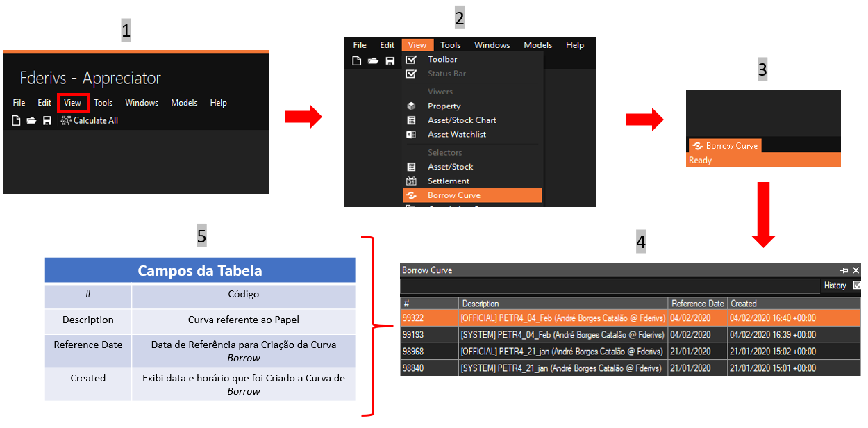Screen dimensions: 868x428
Task: Pin the Borrow Curve panel
Action: click(x=844, y=270)
